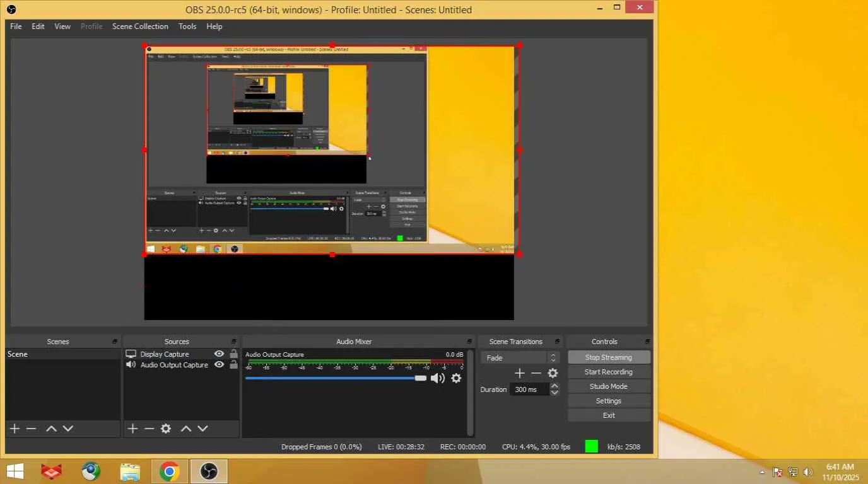Undock the Scenes panel with its float icon

(x=115, y=342)
